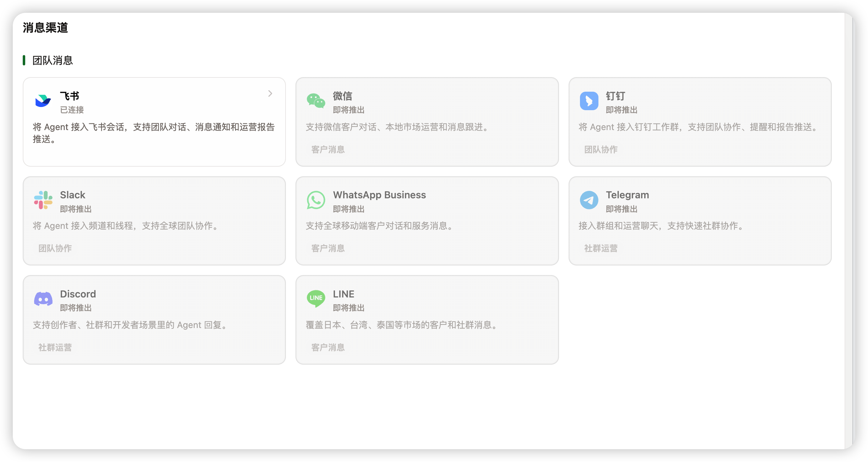This screenshot has width=868, height=462.
Task: Expand the 飞书 card chevron arrow
Action: (270, 93)
